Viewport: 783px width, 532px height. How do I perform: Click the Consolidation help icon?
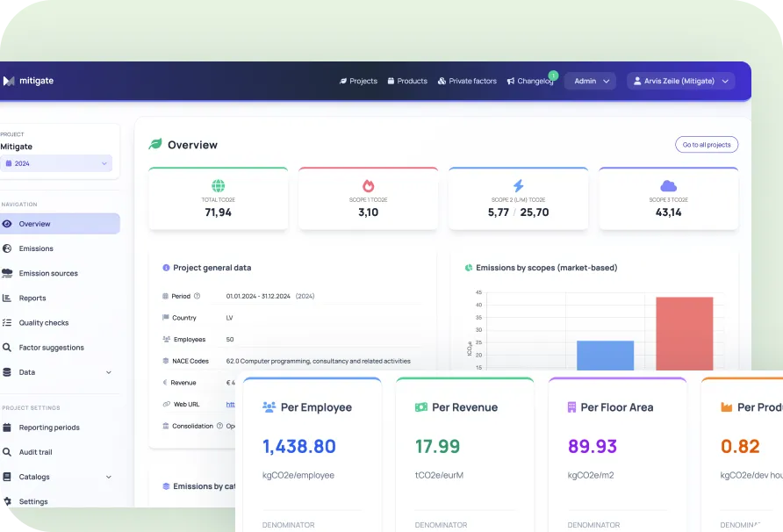(219, 426)
